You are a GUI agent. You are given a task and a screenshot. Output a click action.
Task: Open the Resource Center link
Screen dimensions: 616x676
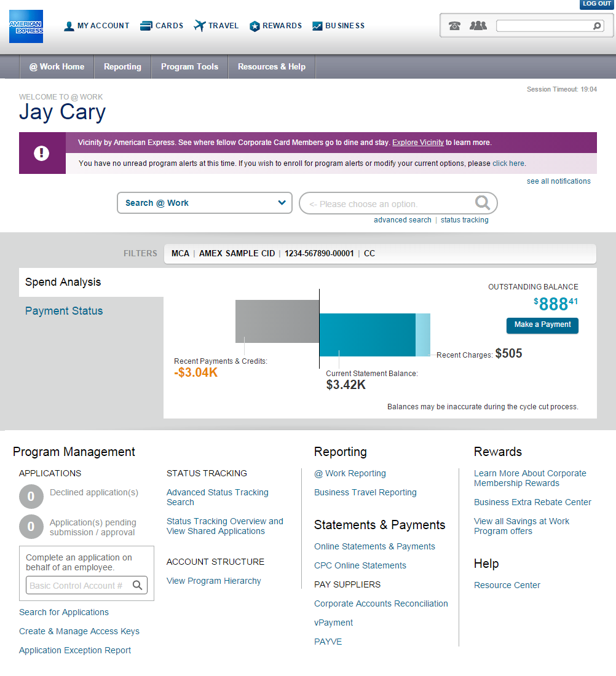pyautogui.click(x=507, y=585)
